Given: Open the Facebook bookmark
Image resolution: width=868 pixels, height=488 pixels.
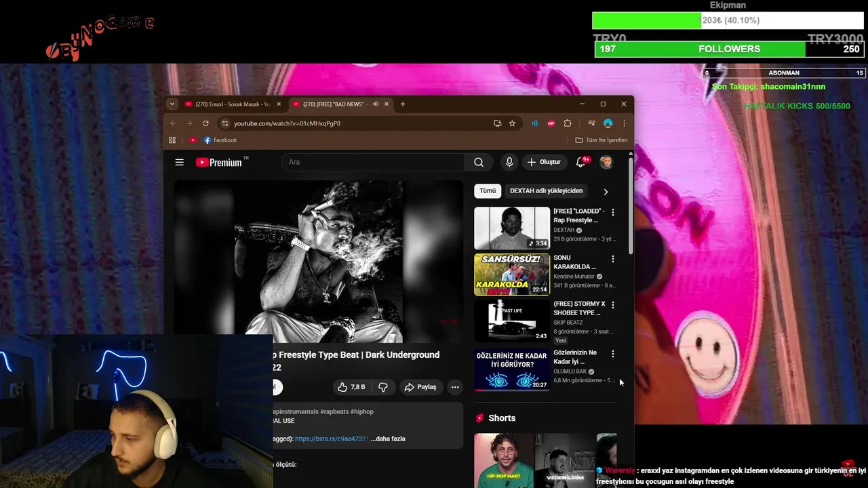Looking at the screenshot, I should [220, 140].
